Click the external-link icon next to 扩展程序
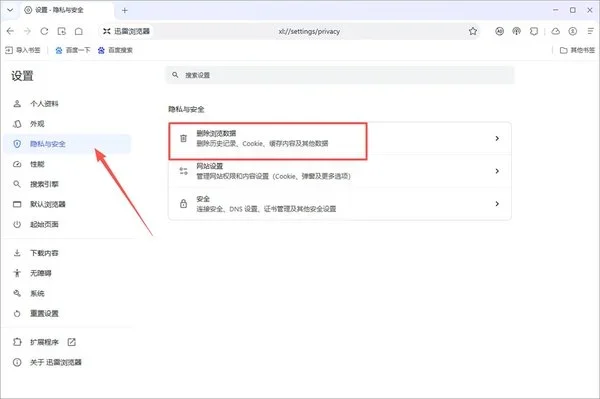Image resolution: width=600 pixels, height=399 pixels. pos(72,342)
